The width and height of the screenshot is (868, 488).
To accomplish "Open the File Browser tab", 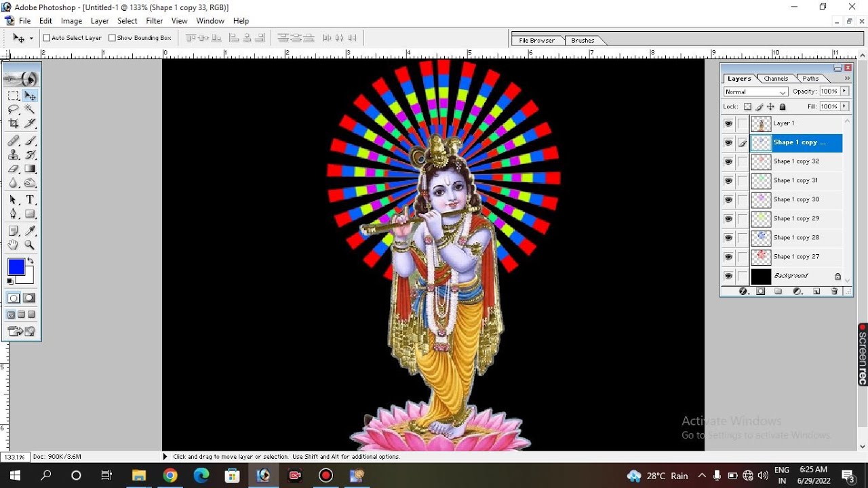I will (536, 41).
